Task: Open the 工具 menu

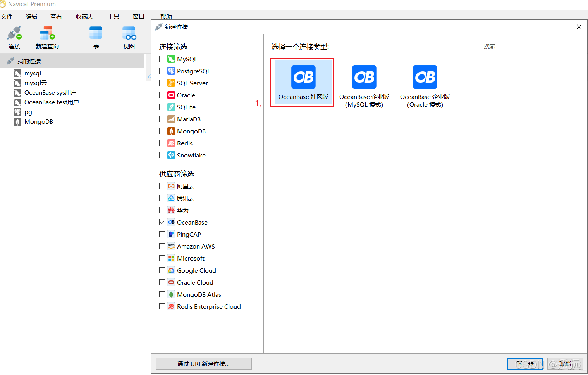Action: coord(113,16)
